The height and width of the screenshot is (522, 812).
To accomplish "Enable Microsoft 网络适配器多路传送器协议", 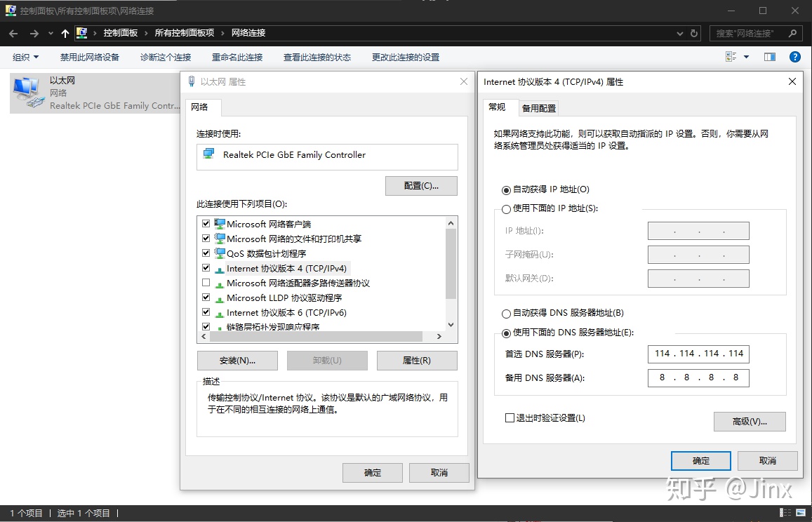I will click(x=206, y=283).
